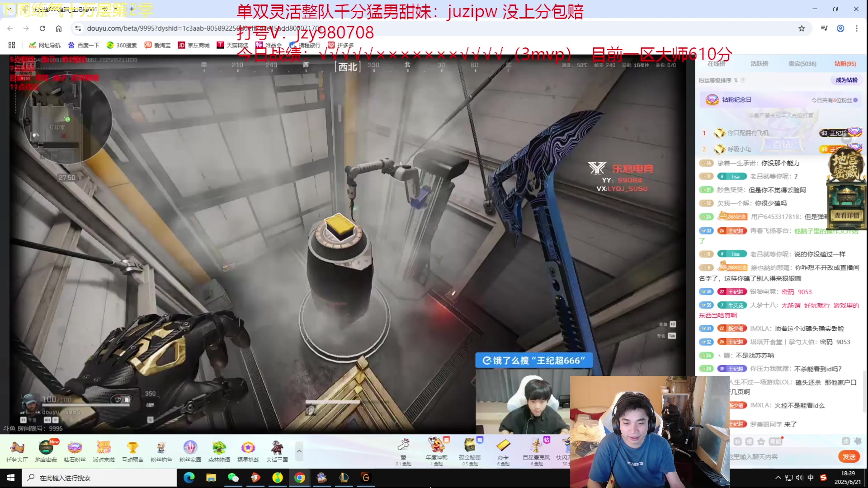This screenshot has height=488, width=868.
Task: Switch to the 钻粉(95) tab
Action: (845, 64)
